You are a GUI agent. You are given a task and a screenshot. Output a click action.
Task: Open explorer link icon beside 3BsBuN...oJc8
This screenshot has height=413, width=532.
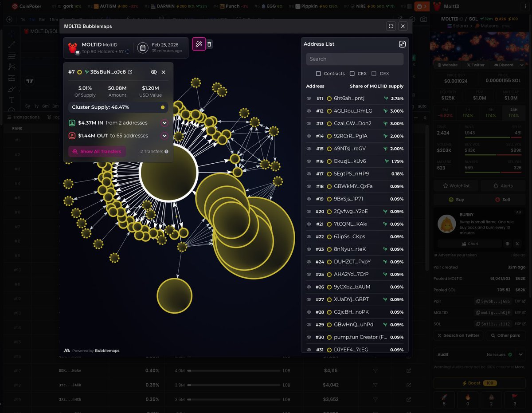pos(130,72)
